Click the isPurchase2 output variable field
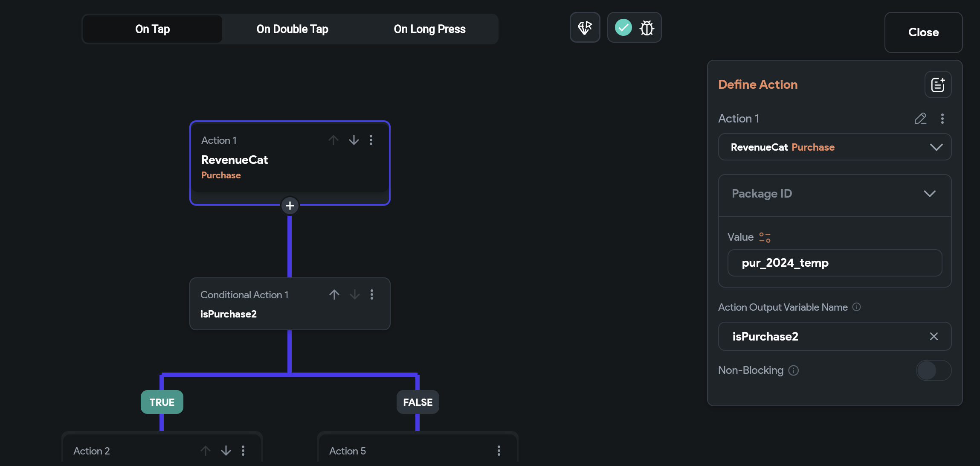The image size is (980, 466). pos(835,336)
